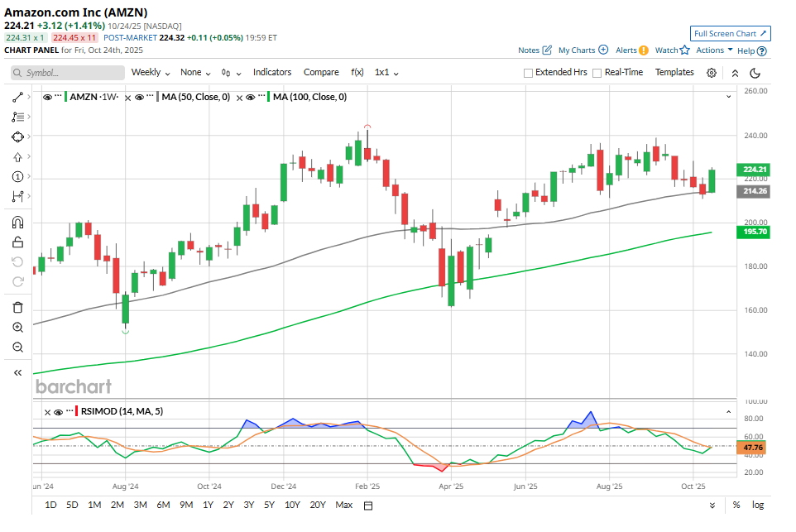Open the Templates menu
The width and height of the screenshot is (796, 532).
point(674,72)
